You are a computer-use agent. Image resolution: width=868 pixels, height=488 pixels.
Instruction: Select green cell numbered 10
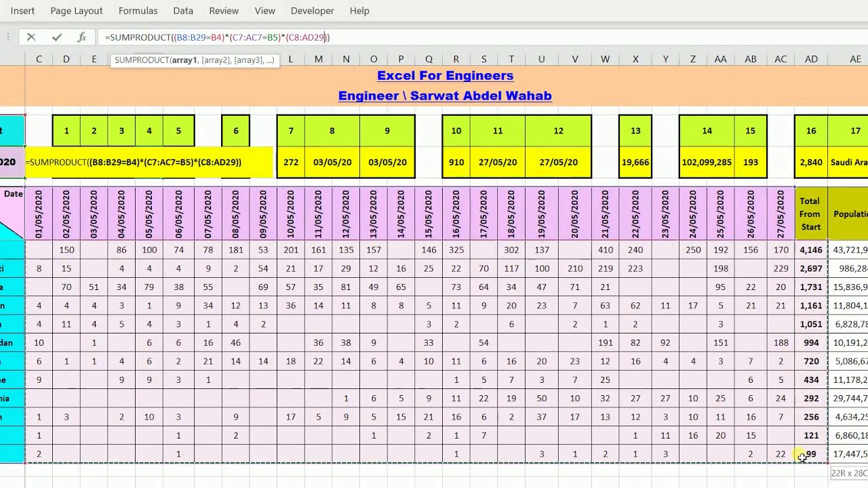456,131
